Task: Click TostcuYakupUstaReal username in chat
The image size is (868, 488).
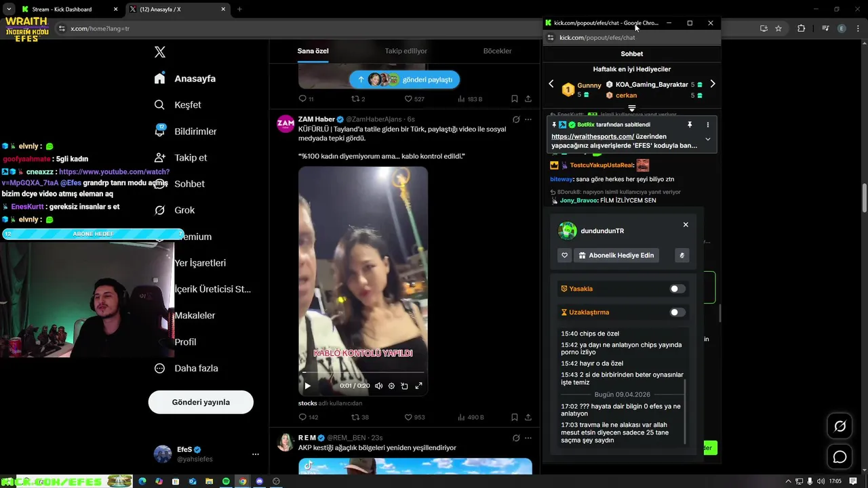Action: pos(602,165)
